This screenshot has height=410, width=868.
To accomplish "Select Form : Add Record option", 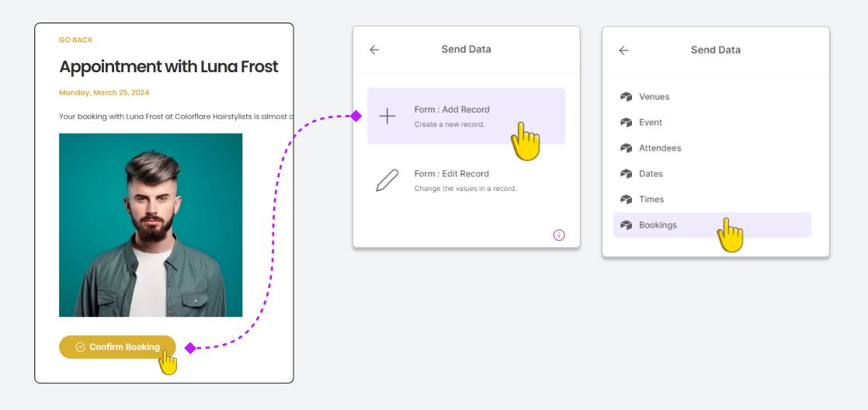I will coord(466,116).
